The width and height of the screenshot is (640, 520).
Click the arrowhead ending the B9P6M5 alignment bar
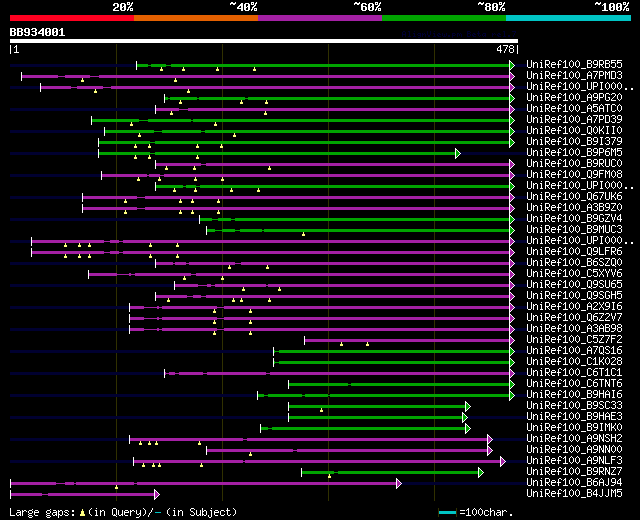tap(458, 153)
